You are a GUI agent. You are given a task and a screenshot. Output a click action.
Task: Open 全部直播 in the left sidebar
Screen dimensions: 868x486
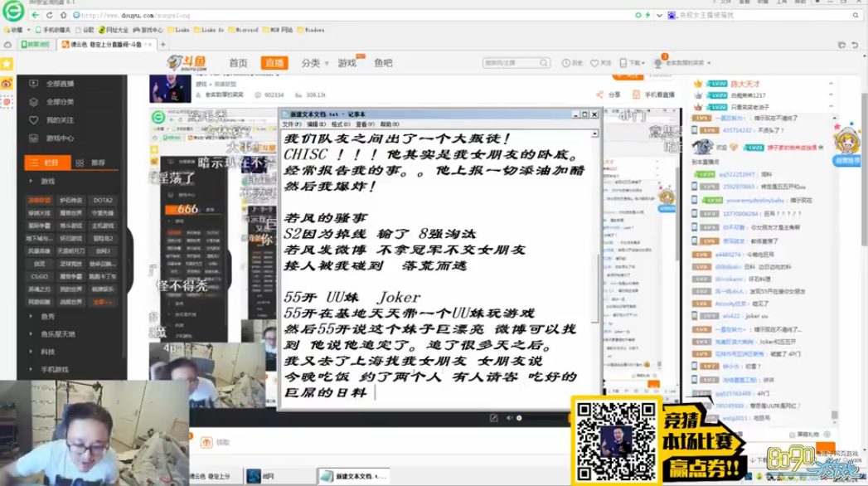coord(60,84)
